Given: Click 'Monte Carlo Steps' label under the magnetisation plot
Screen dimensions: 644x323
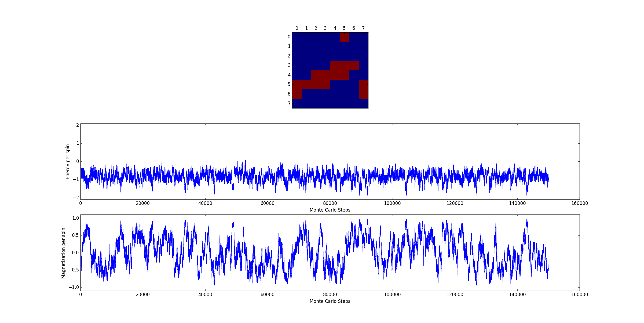Looking at the screenshot, I should (330, 301).
